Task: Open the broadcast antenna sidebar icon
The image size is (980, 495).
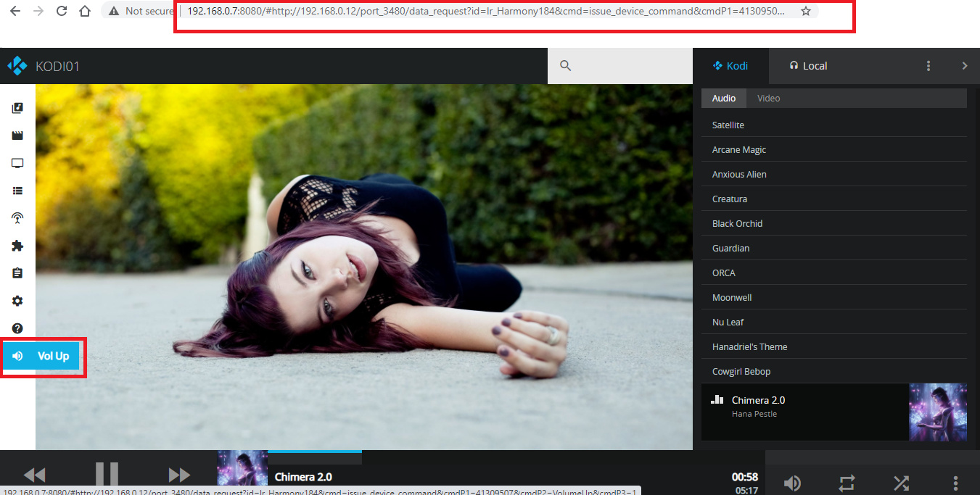Action: [x=17, y=218]
